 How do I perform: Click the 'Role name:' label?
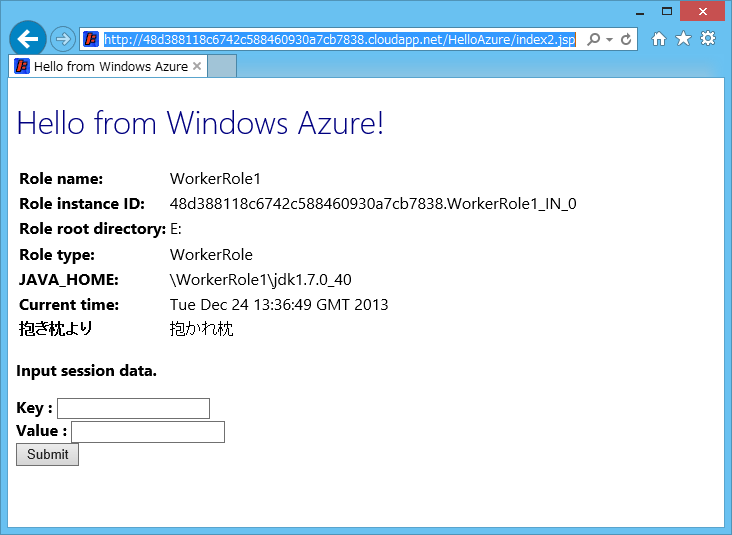click(x=61, y=179)
